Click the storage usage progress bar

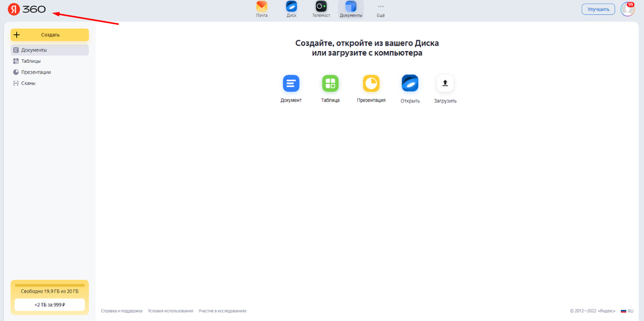click(50, 286)
